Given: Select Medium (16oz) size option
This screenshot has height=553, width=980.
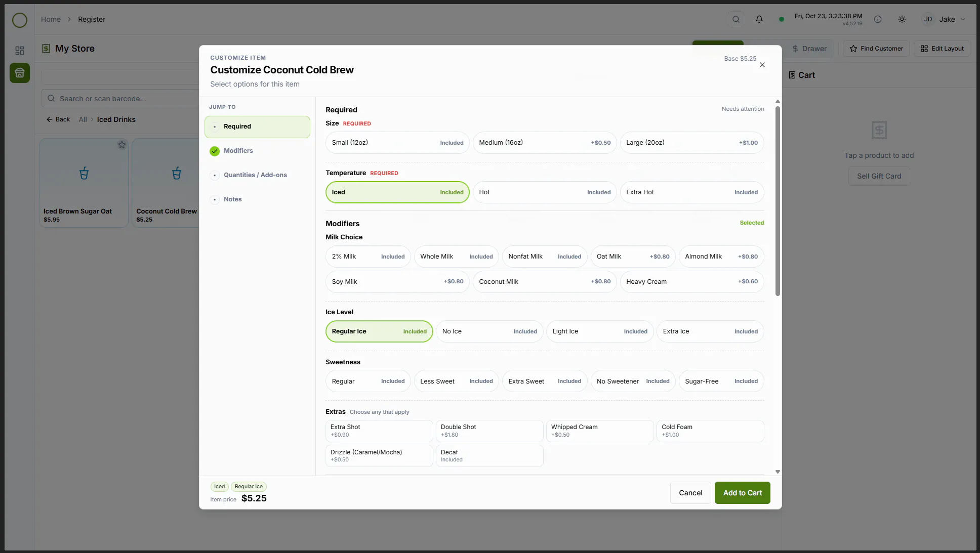Looking at the screenshot, I should (x=545, y=143).
